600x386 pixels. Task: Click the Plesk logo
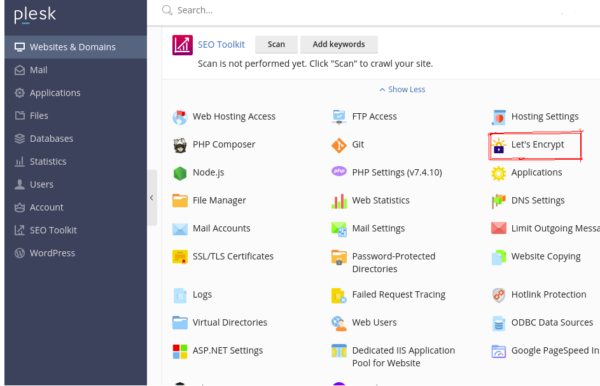pos(35,15)
